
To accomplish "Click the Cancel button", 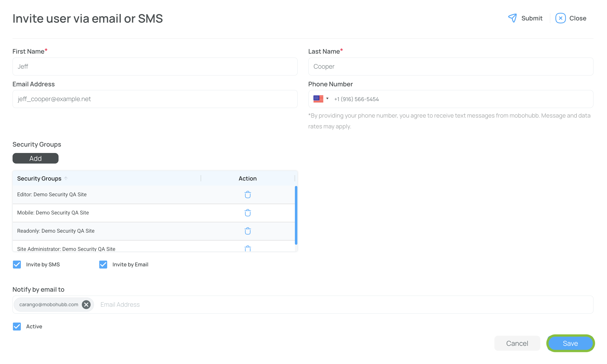I will 517,343.
